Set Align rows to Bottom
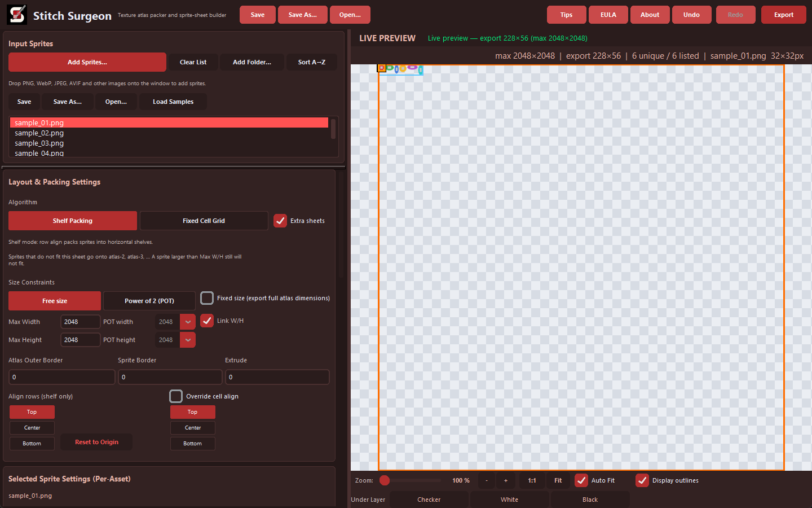The image size is (812, 508). (x=32, y=444)
